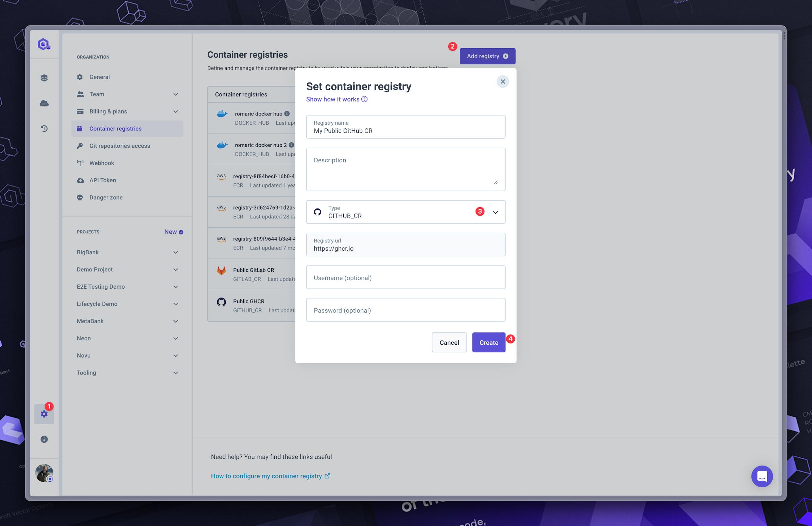Click notification badge on settings icon

pyautogui.click(x=50, y=406)
